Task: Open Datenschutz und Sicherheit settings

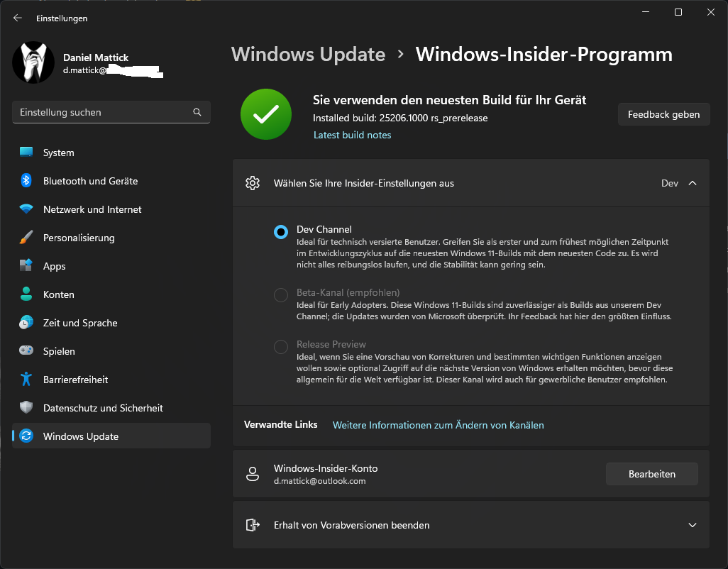Action: [x=111, y=408]
